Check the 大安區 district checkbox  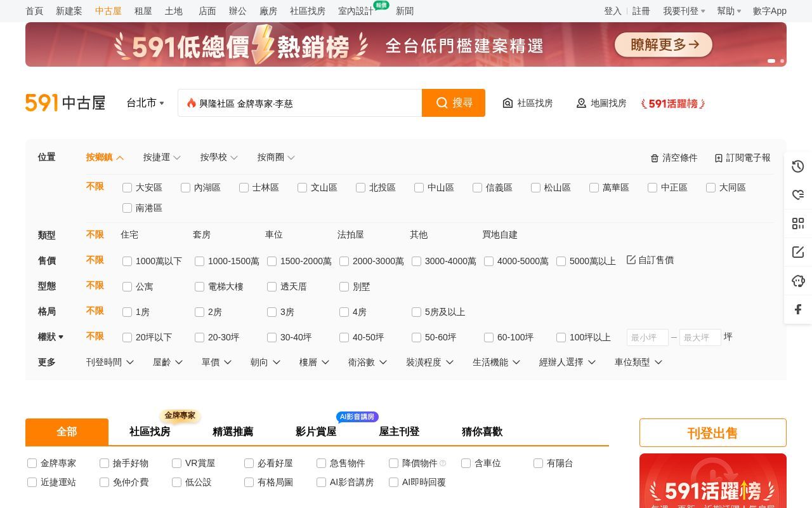click(x=127, y=187)
